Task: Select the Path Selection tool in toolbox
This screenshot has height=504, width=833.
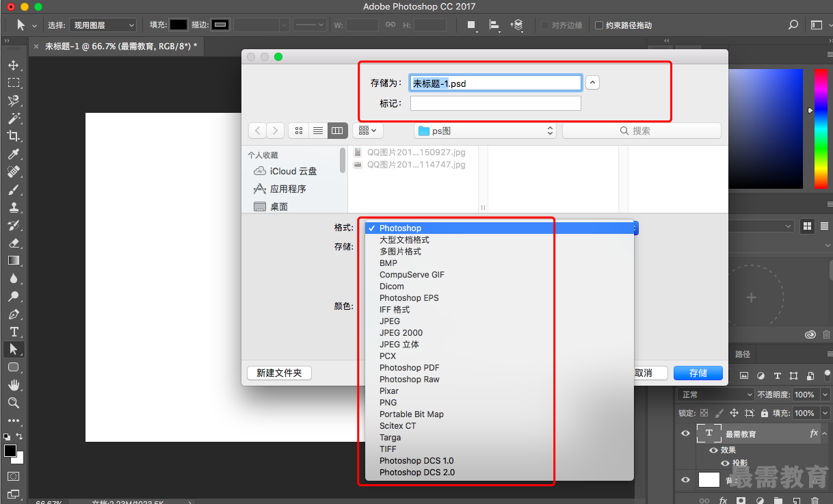Action: tap(13, 349)
